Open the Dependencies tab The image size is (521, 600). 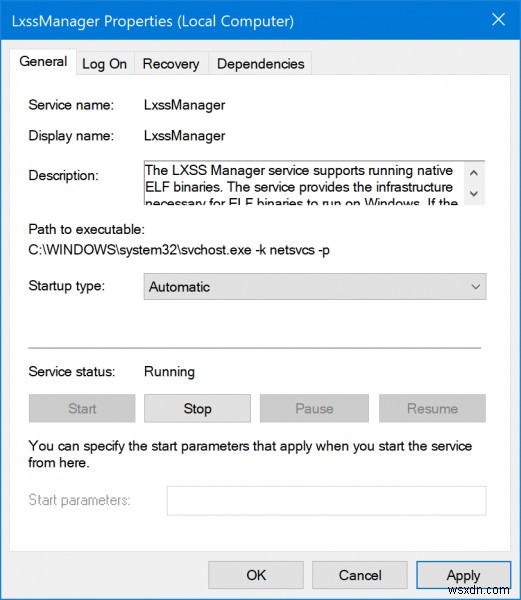[x=260, y=64]
